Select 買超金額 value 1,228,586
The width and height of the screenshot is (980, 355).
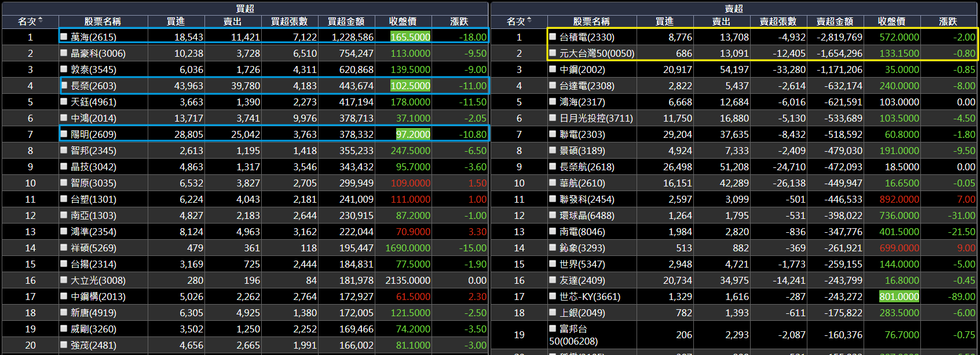(353, 37)
